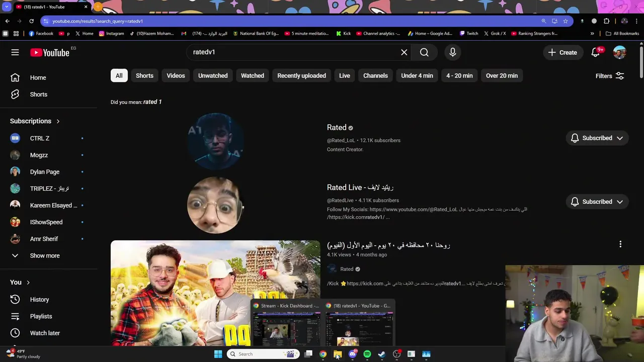Switch to Stream - Kick Dashboard preview

point(286,324)
